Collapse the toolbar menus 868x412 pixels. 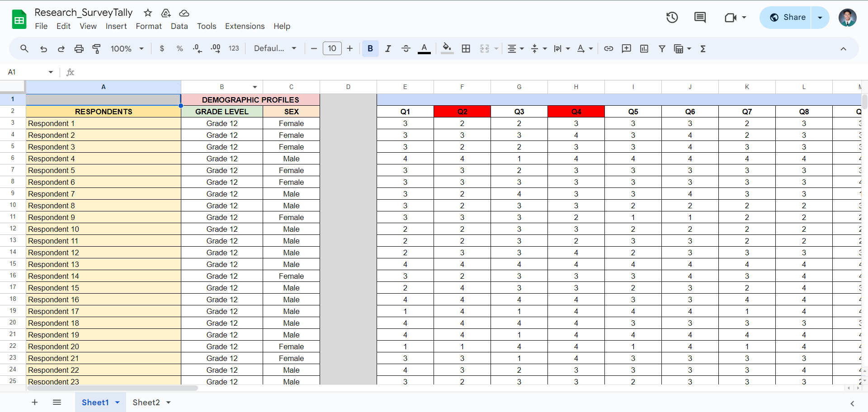[x=843, y=49]
